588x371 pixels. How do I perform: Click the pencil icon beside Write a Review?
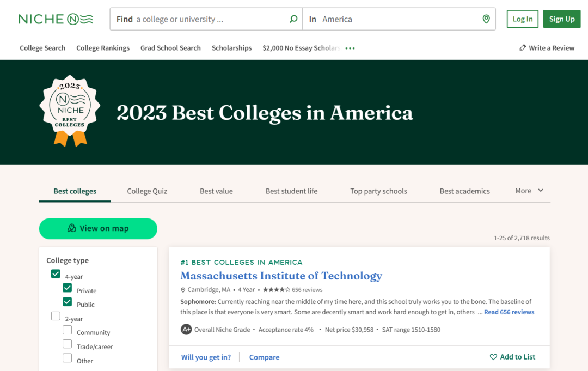click(523, 48)
